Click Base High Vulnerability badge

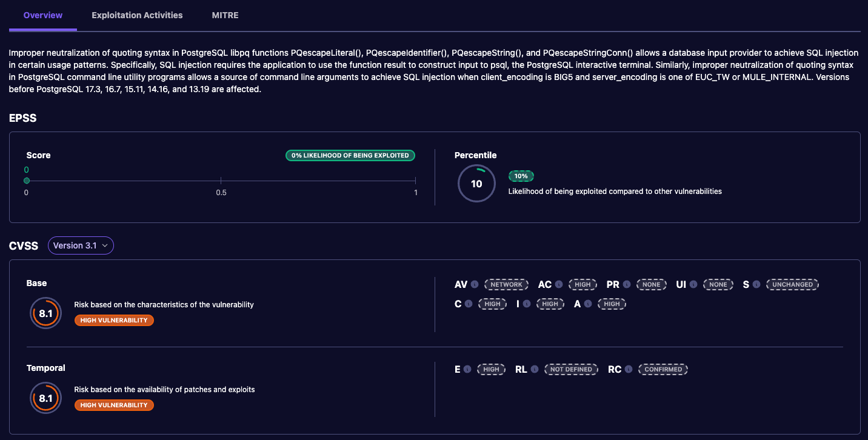(114, 320)
